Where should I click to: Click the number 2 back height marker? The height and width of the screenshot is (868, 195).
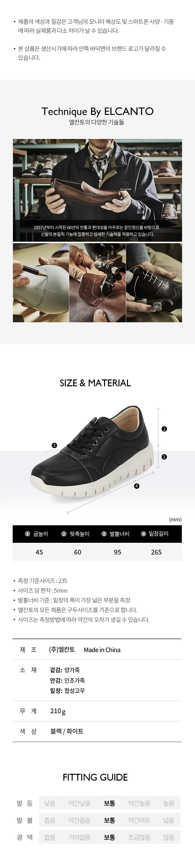tap(164, 429)
